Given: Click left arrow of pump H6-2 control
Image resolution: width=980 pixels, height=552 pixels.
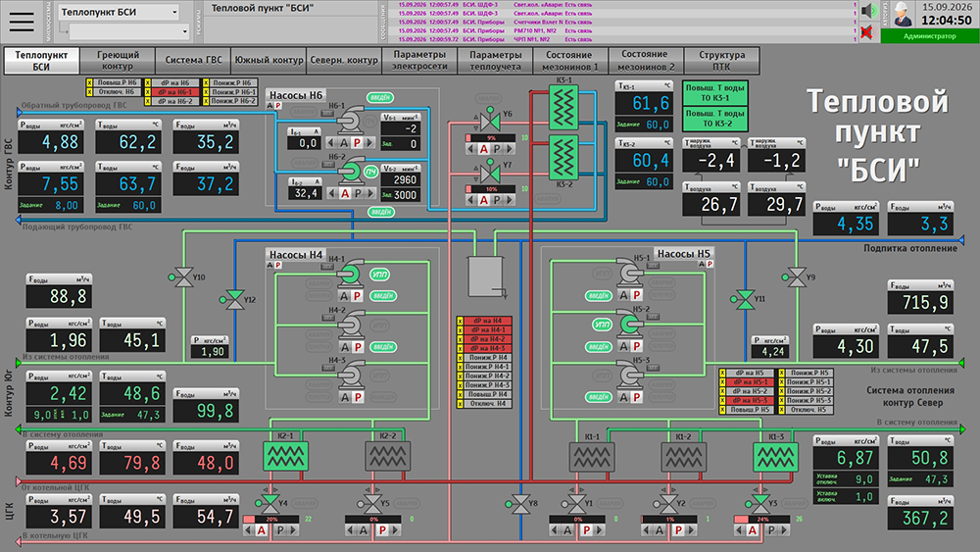Looking at the screenshot, I should [x=332, y=194].
